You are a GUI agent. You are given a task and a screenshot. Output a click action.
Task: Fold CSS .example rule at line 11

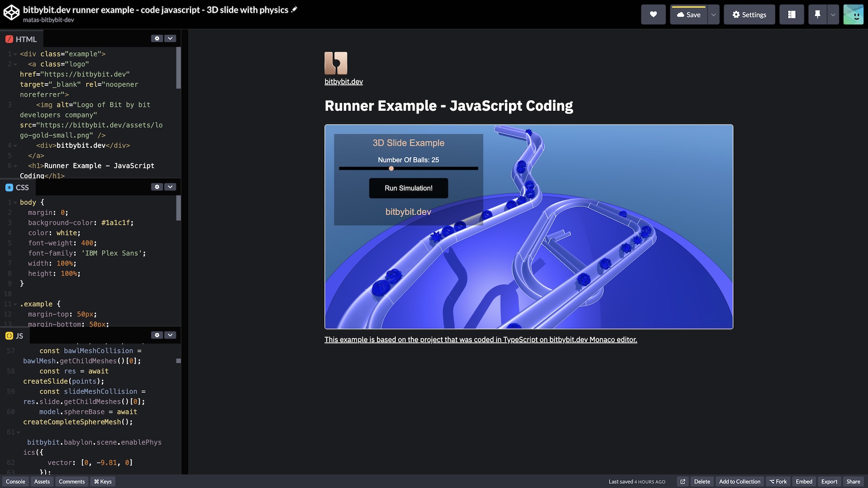coord(15,304)
